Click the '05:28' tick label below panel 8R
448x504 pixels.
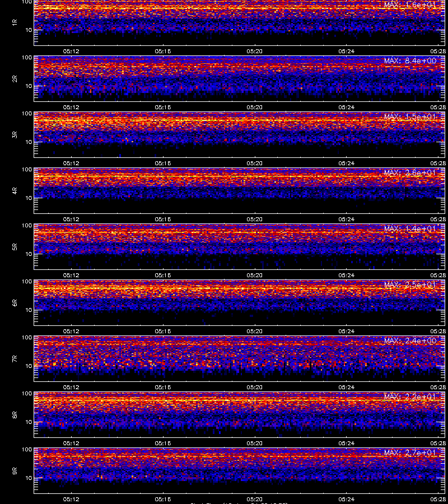coord(438,443)
